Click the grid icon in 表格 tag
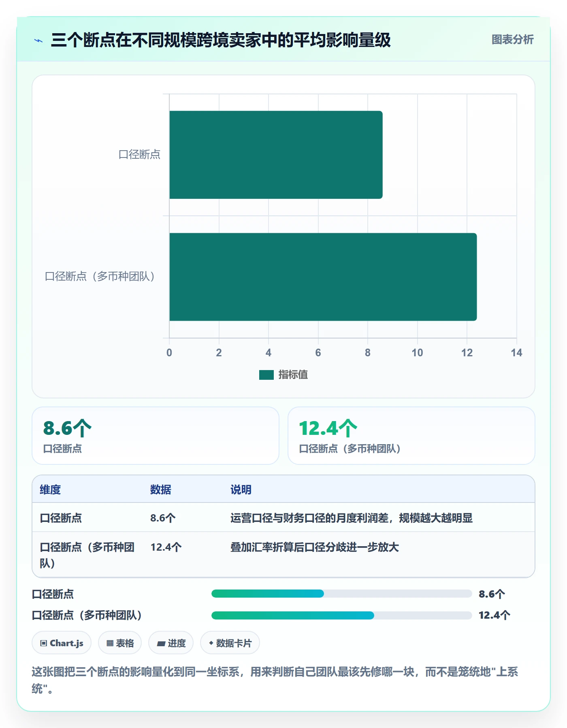The height and width of the screenshot is (728, 567). coord(110,643)
